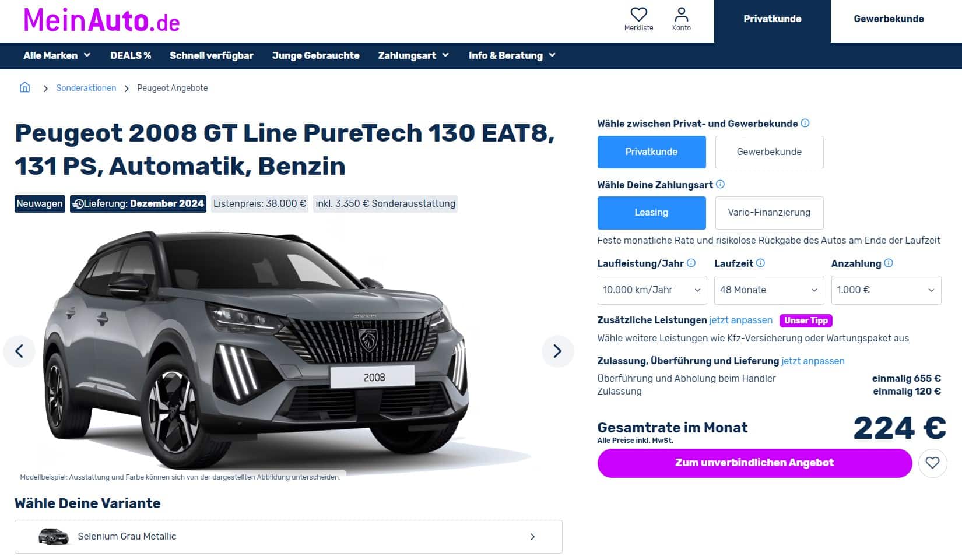Open info icon next to Zahlungsart heading
The image size is (962, 560).
tap(720, 184)
